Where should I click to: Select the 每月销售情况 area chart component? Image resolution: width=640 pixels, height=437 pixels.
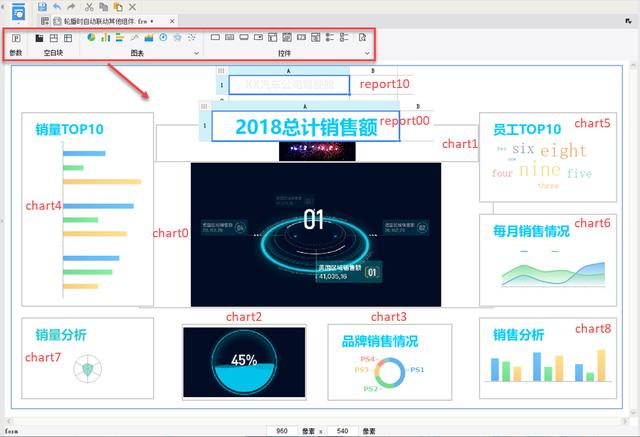tap(548, 260)
